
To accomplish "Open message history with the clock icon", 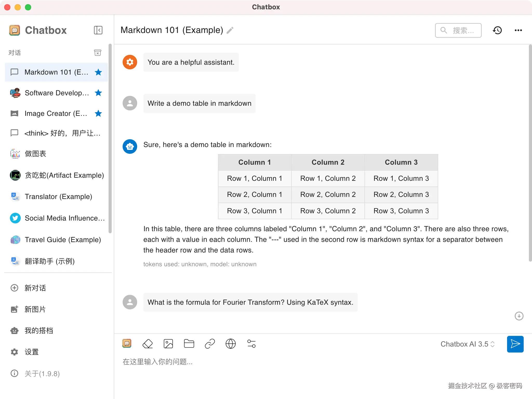I will coord(497,30).
